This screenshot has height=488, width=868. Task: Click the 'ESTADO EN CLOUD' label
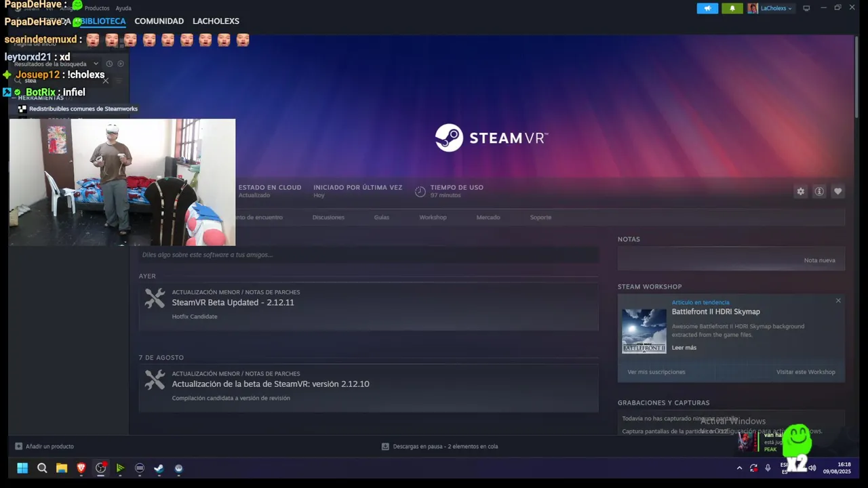coord(270,188)
